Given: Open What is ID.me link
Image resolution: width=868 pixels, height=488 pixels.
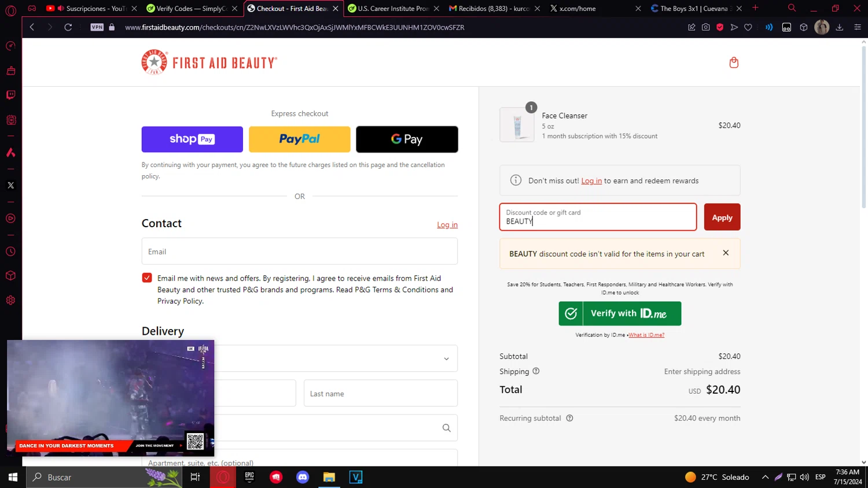Looking at the screenshot, I should pyautogui.click(x=646, y=335).
